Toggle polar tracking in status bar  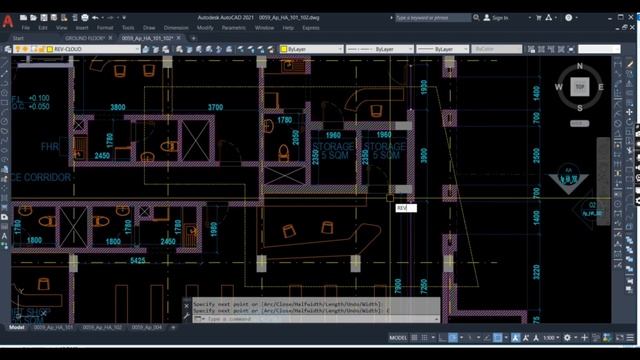click(453, 338)
